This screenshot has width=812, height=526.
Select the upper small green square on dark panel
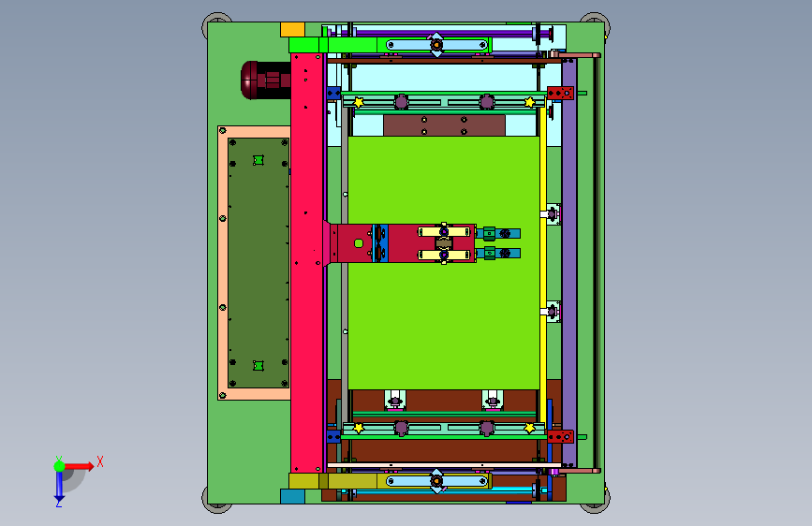point(258,160)
